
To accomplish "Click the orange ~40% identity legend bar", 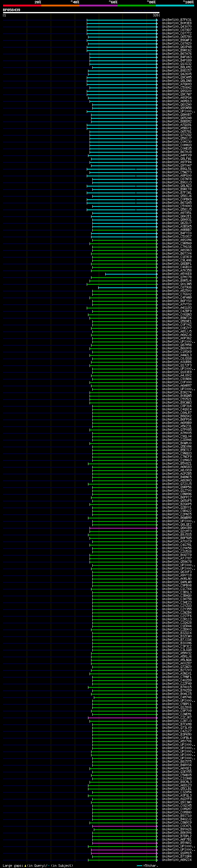I will [x=60, y=6].
